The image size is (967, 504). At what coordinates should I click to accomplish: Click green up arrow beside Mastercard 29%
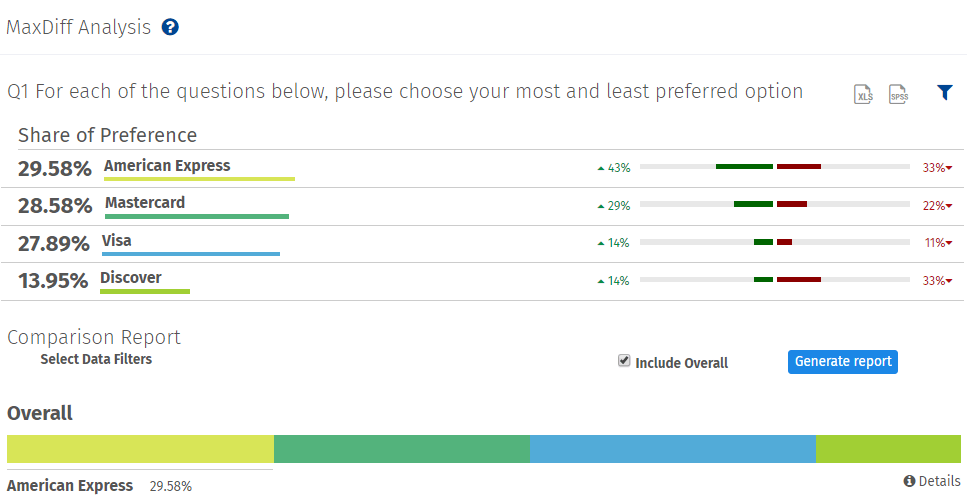pyautogui.click(x=600, y=206)
